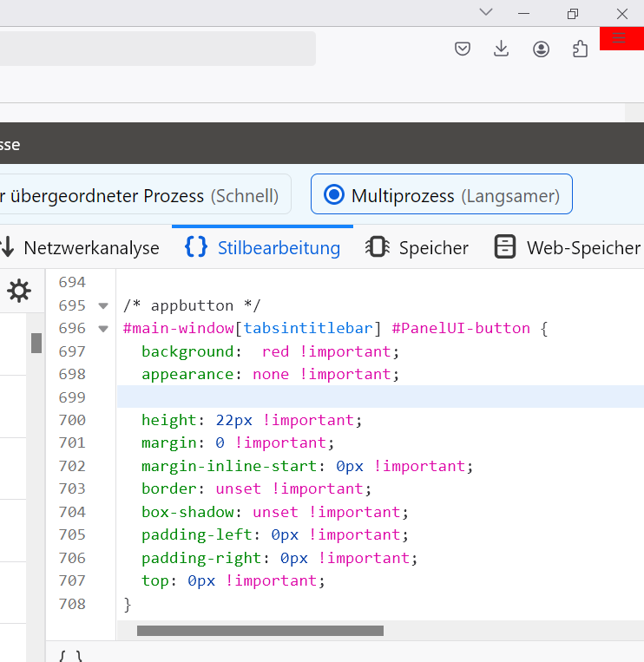Select the Multiprozess (Langsamer) radio option
Viewport: 644px width, 662px height.
[x=441, y=195]
